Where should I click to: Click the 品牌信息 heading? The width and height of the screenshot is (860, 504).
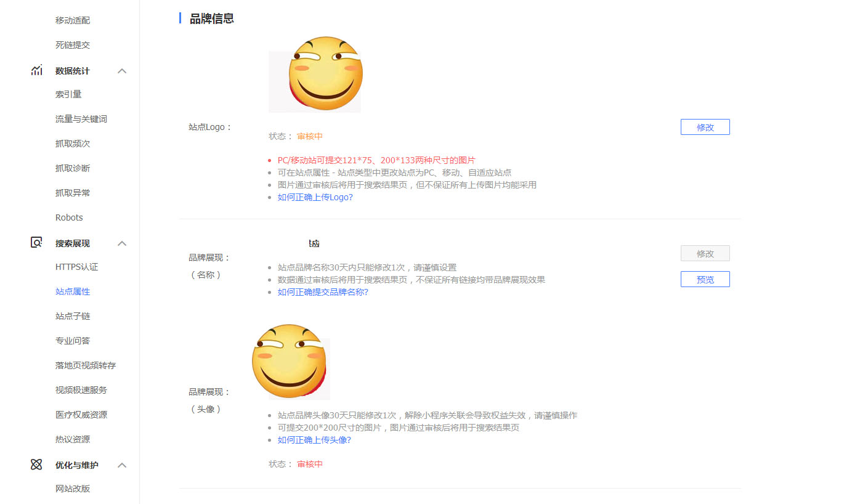coord(211,18)
